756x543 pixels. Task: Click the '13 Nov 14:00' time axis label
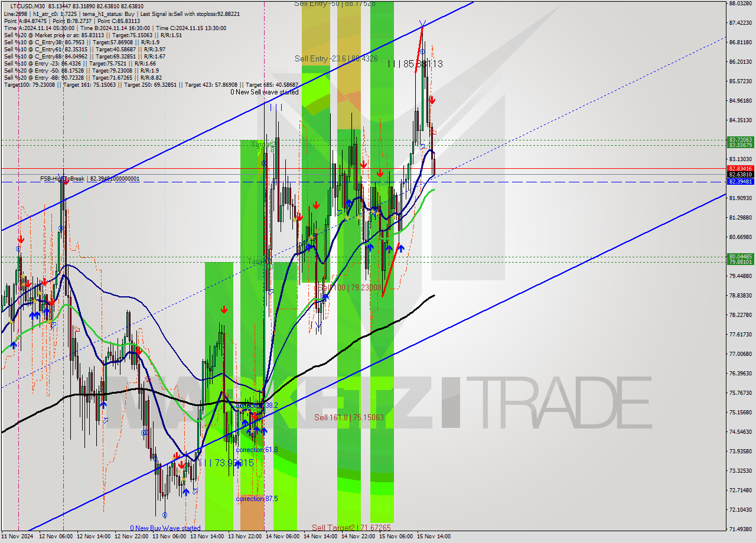[207, 537]
